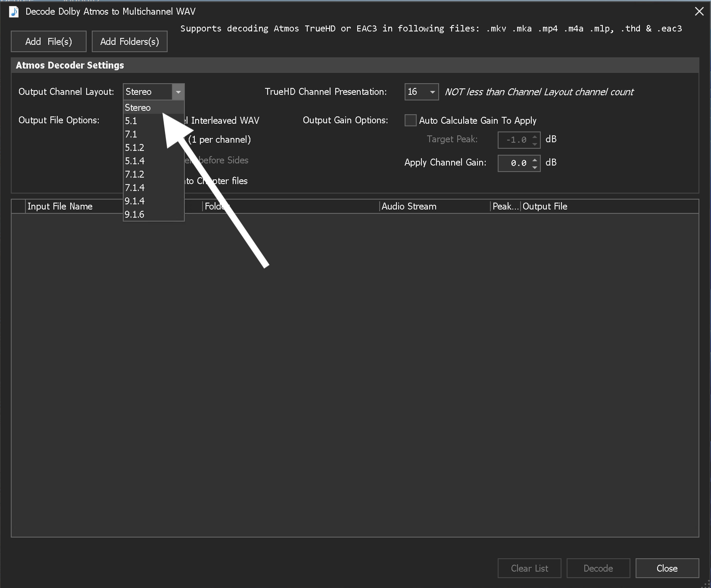Choose the 9.1.6 layout option
The width and height of the screenshot is (711, 588).
[x=154, y=214]
